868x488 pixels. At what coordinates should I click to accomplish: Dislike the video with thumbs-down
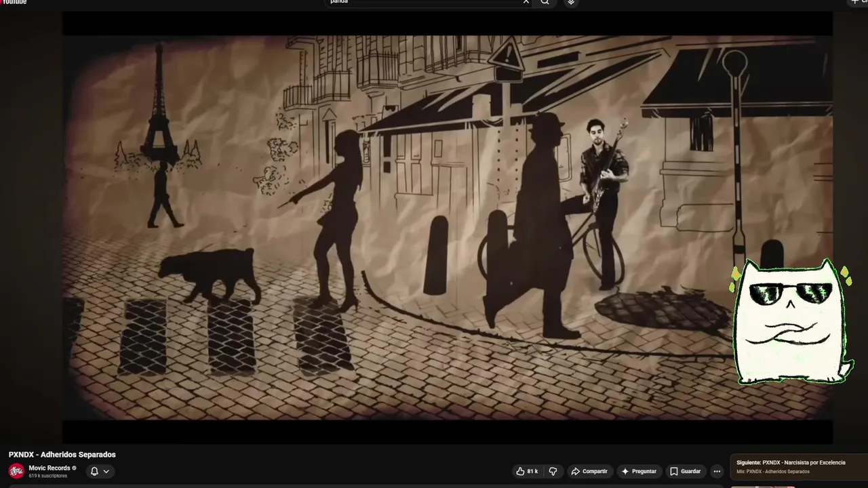(x=553, y=471)
